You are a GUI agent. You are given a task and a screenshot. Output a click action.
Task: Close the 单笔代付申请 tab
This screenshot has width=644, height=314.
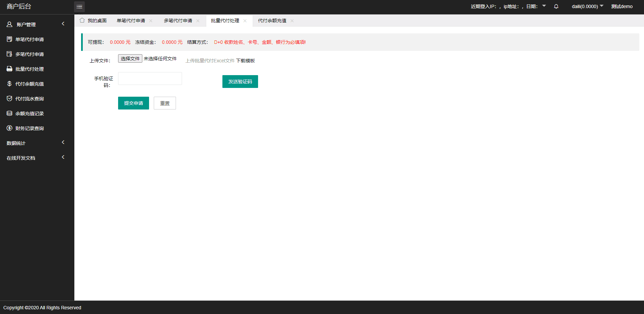tap(151, 21)
